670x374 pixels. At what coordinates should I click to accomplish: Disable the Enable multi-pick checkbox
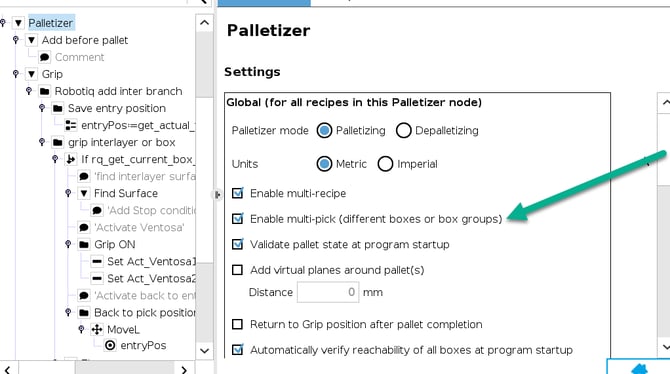(x=238, y=219)
